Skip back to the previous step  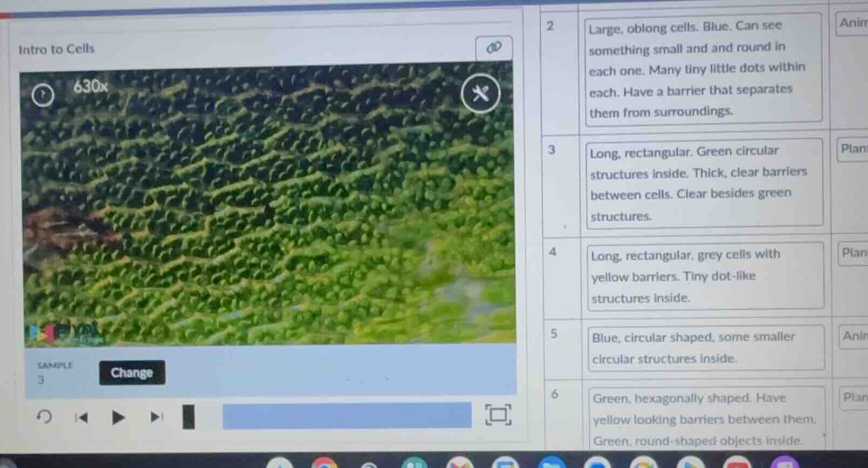coord(82,417)
